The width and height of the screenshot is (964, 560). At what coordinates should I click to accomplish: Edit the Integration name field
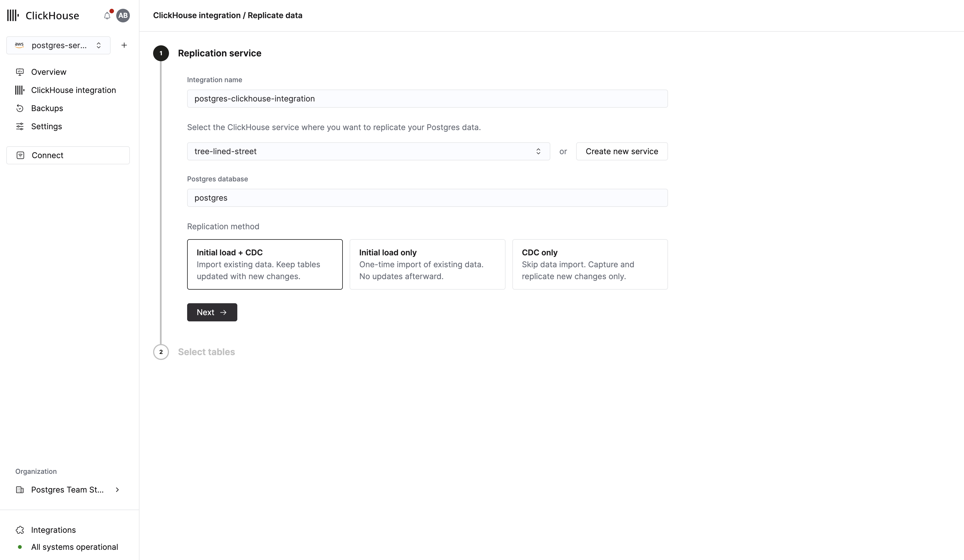pos(427,98)
